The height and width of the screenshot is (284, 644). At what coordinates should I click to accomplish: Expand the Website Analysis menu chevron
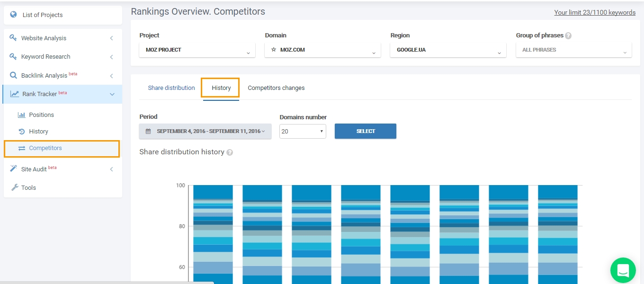(x=112, y=38)
